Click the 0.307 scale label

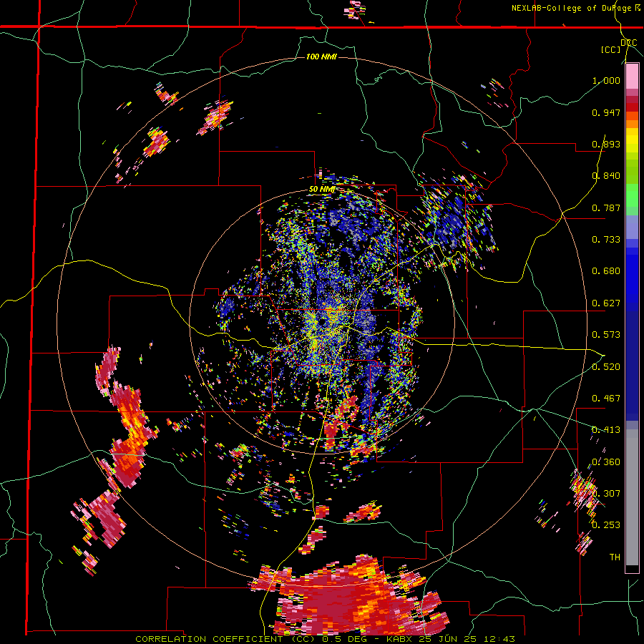[606, 494]
